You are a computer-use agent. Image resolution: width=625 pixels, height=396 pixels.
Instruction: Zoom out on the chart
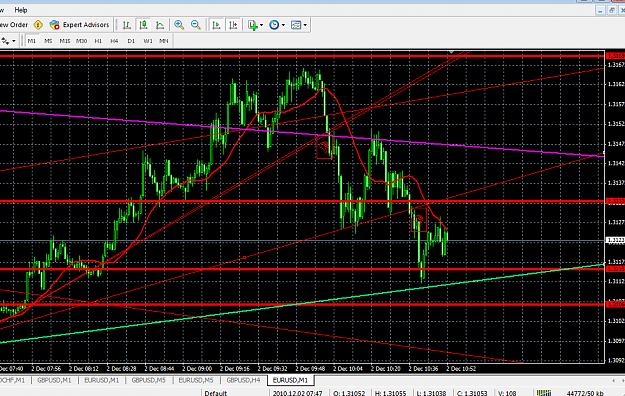pyautogui.click(x=196, y=25)
